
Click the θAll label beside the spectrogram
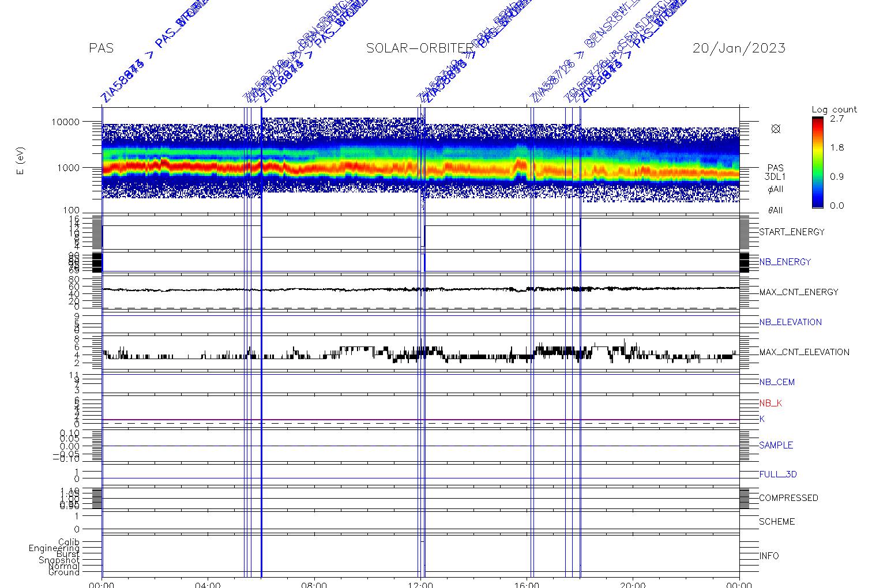point(775,210)
